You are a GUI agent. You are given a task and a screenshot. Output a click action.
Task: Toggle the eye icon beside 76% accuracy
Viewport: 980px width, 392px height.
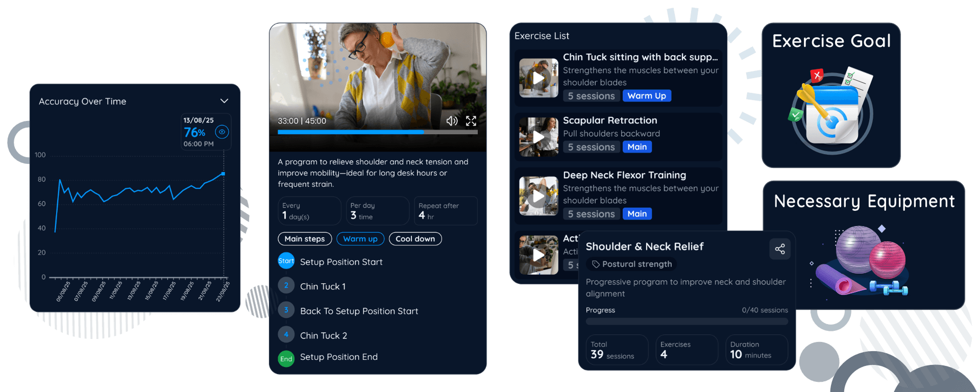[222, 132]
